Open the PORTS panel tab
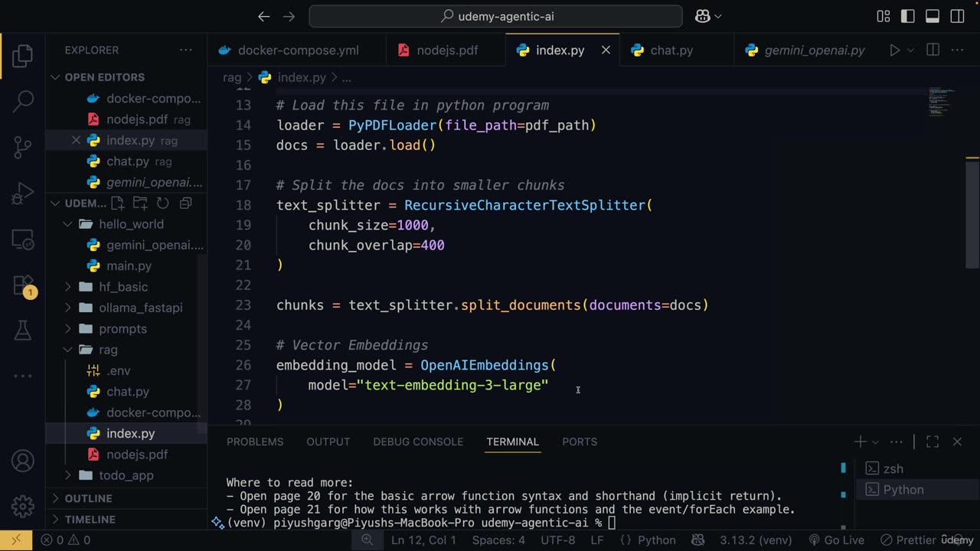980x551 pixels. 580,442
